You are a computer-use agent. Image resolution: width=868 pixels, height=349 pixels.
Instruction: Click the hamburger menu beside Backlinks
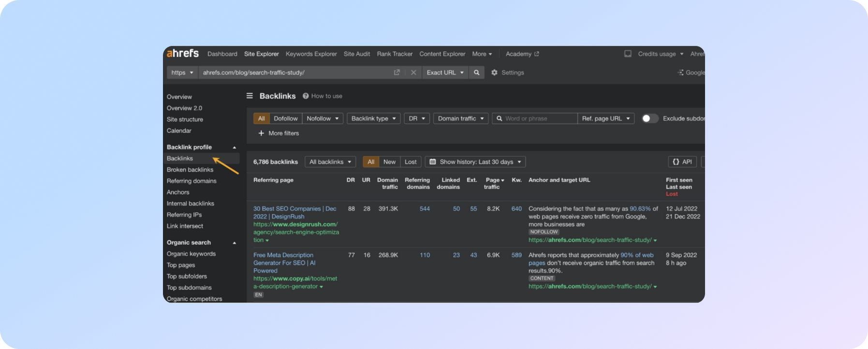point(250,96)
